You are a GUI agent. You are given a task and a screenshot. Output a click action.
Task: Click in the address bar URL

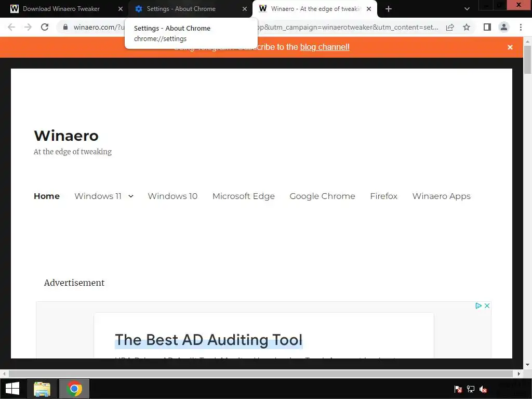pyautogui.click(x=256, y=27)
